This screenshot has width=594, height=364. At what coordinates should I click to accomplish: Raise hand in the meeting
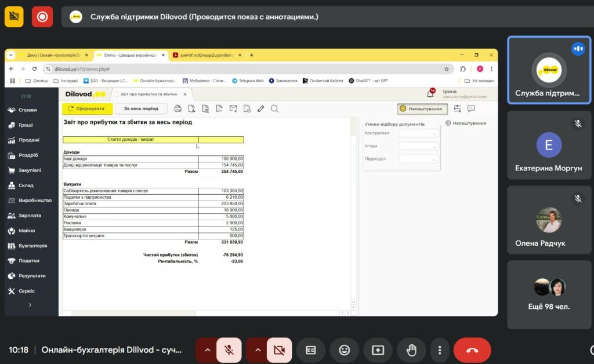point(411,350)
